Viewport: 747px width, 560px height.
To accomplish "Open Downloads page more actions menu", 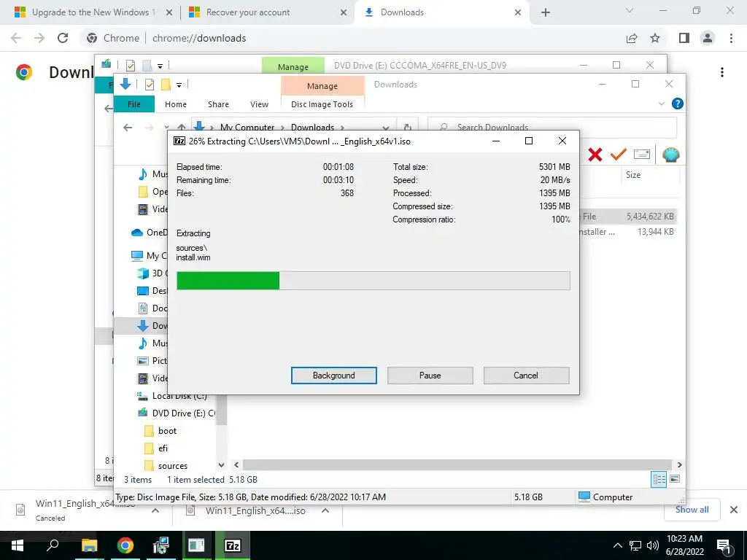I will tap(721, 72).
